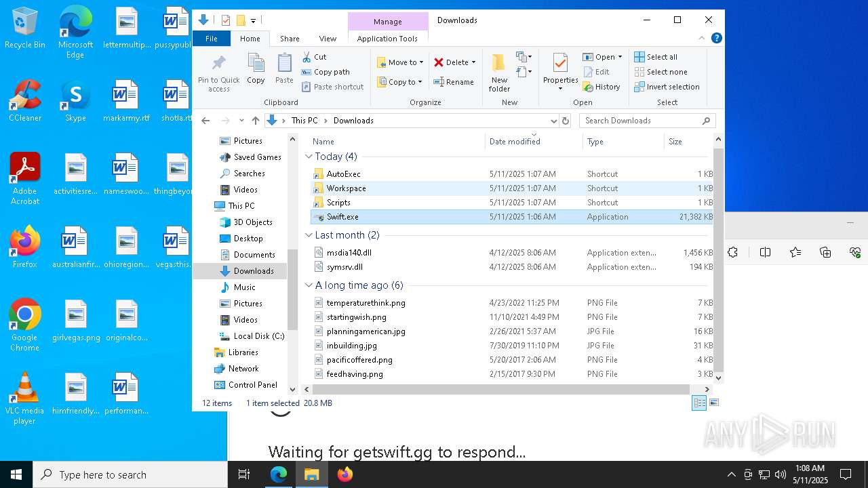
Task: Refresh the Downloads folder view
Action: 564,121
